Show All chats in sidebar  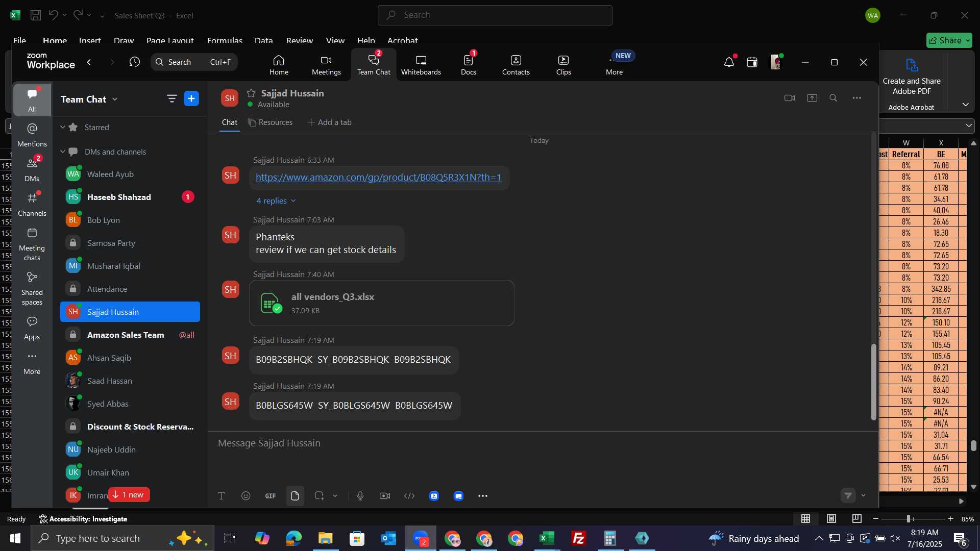click(x=32, y=100)
